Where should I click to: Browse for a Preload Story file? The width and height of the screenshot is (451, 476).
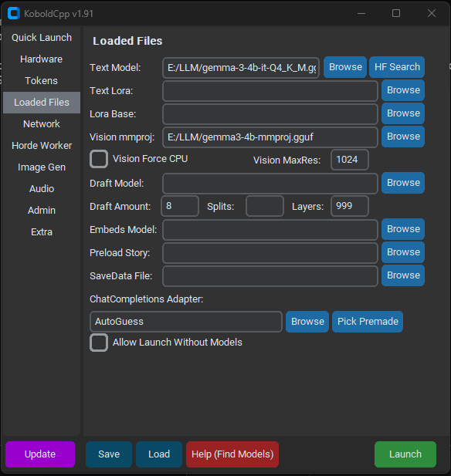point(403,252)
